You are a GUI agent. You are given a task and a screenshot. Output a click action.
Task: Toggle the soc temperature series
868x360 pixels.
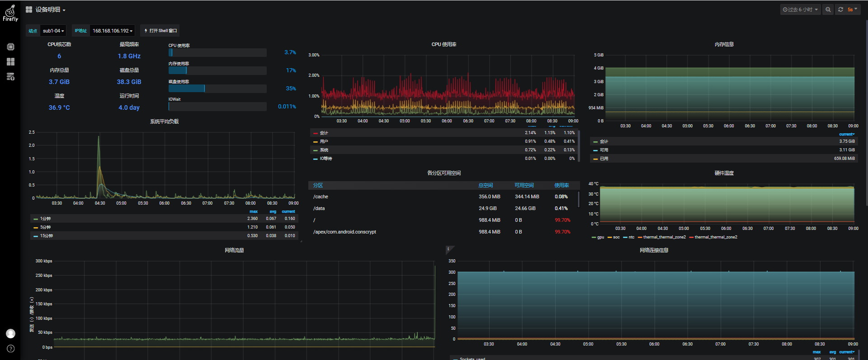coord(616,237)
